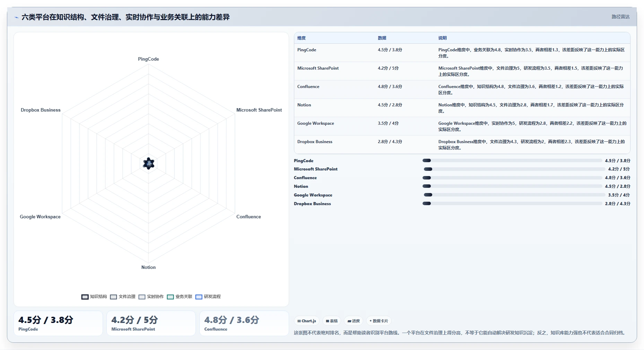Toggle the 业务关联 legend series
644x350 pixels.
179,297
